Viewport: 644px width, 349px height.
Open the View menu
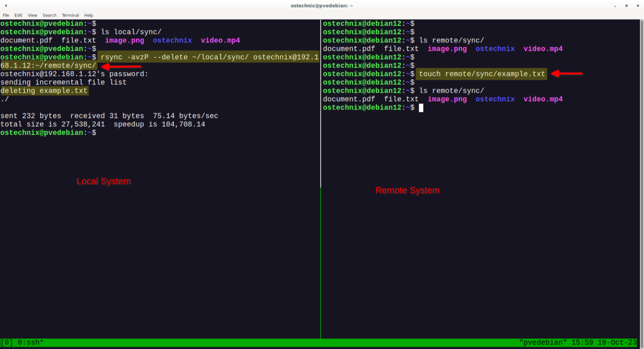[32, 15]
